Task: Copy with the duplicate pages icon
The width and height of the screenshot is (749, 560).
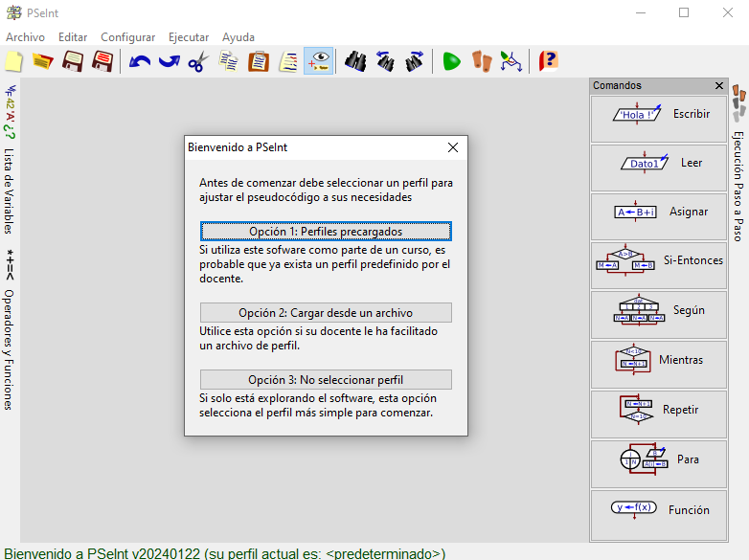Action: pos(228,61)
